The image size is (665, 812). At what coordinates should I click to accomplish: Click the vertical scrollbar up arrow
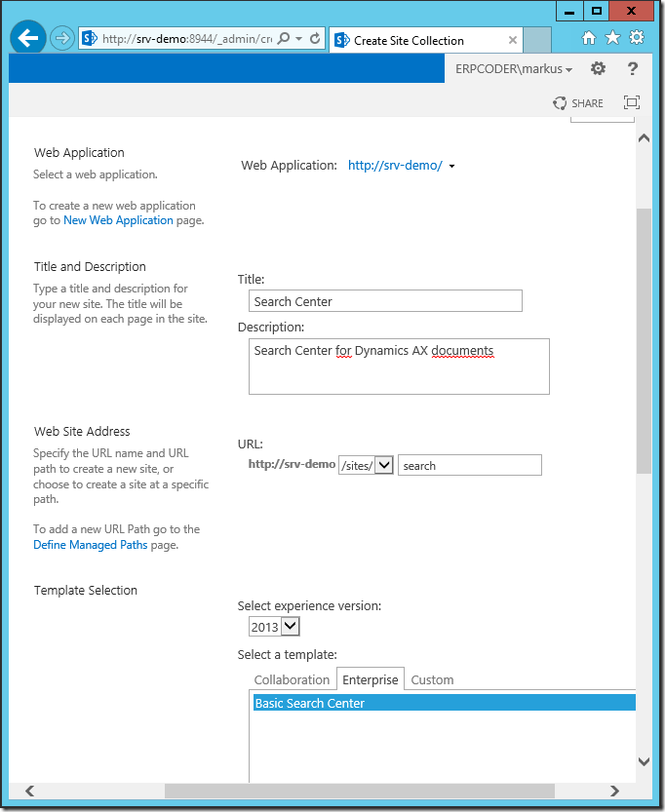(644, 138)
